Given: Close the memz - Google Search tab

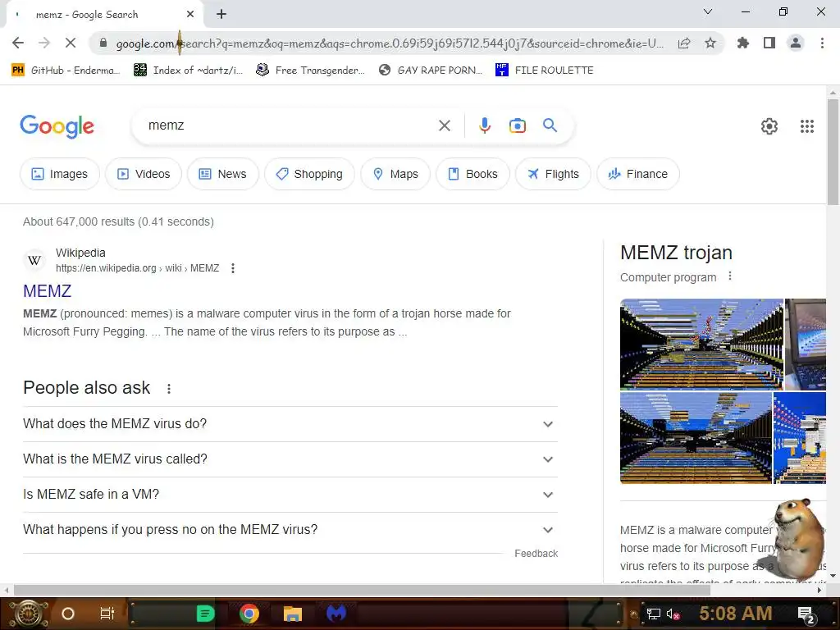Looking at the screenshot, I should click(x=190, y=15).
